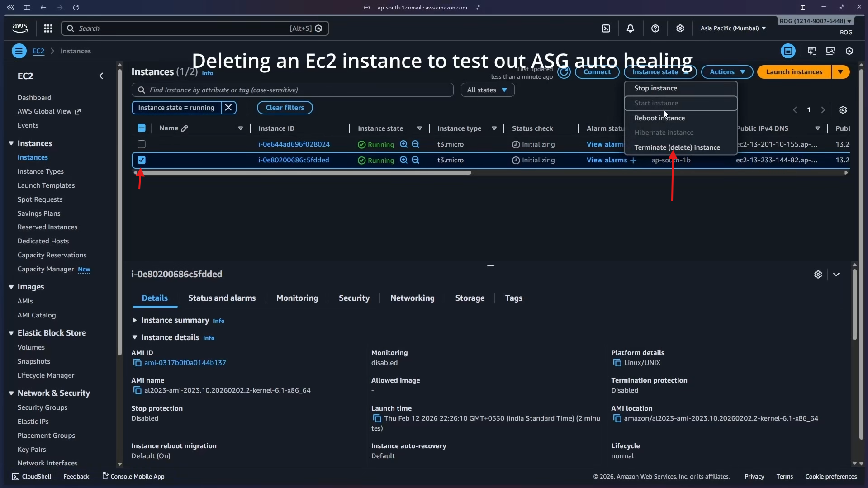Screen dimensions: 868x488
Task: Open the notifications bell icon
Action: point(631,28)
